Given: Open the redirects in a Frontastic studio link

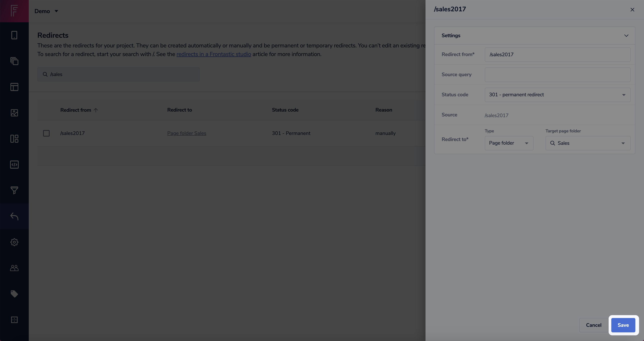Looking at the screenshot, I should (x=213, y=54).
